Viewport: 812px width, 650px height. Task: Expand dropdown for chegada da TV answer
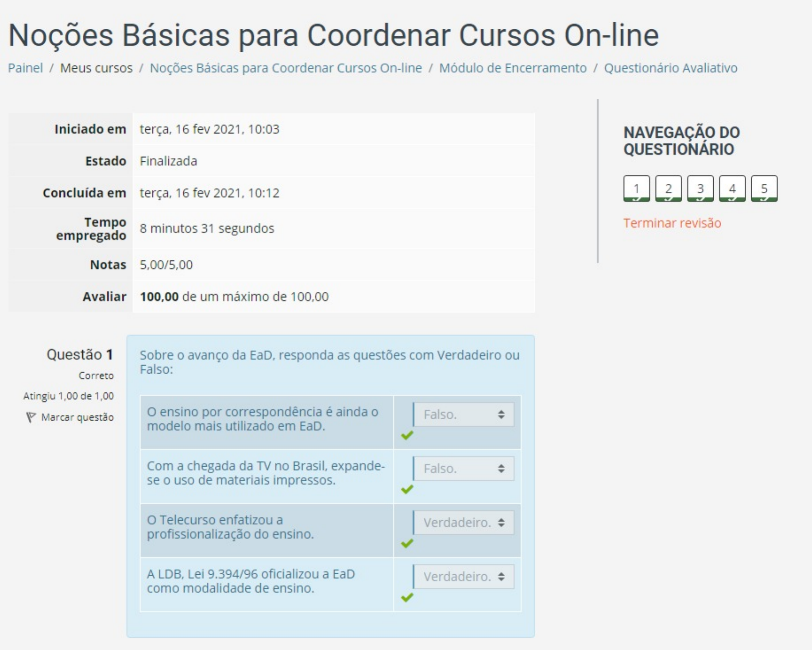pyautogui.click(x=464, y=468)
